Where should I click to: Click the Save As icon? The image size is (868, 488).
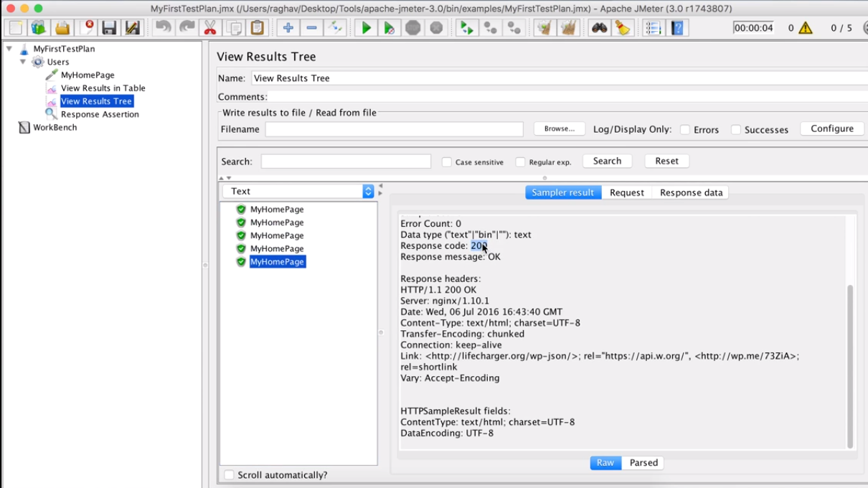pyautogui.click(x=133, y=28)
